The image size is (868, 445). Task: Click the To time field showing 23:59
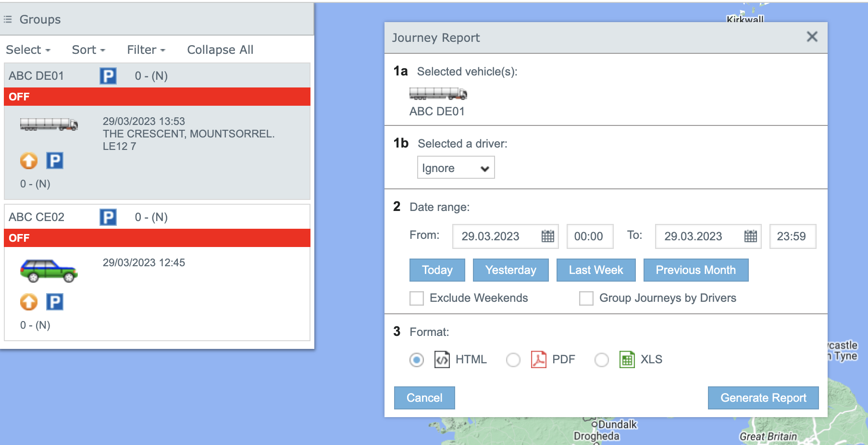[793, 236]
